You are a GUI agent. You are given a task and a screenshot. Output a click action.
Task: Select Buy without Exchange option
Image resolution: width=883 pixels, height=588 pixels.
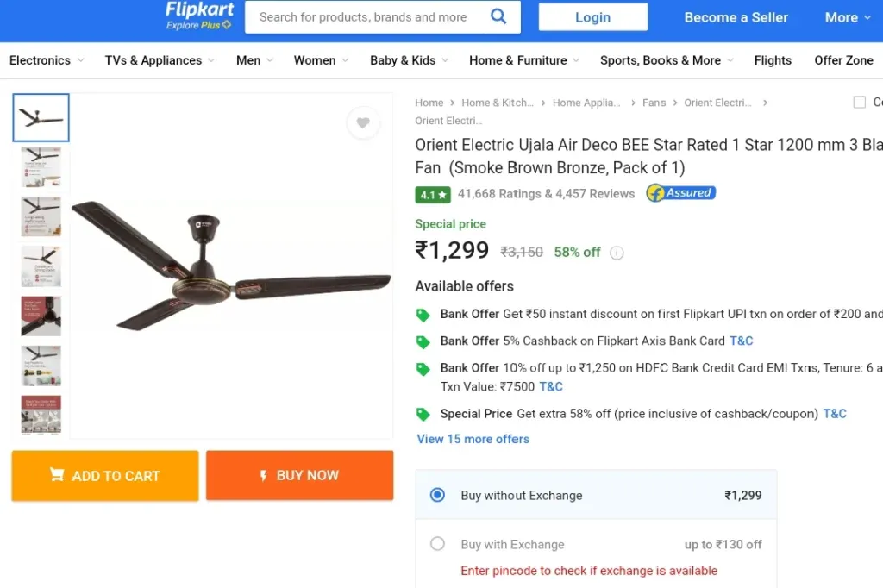pos(437,495)
